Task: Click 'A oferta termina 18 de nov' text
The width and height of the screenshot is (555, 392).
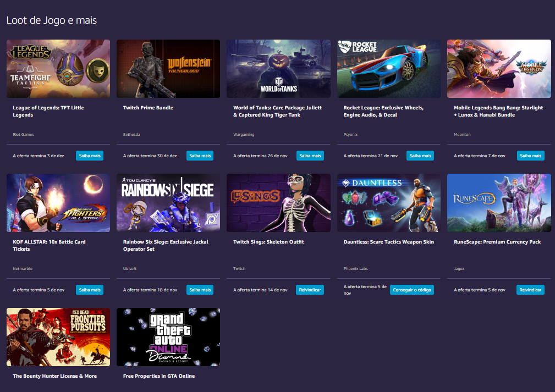Action: tap(150, 290)
